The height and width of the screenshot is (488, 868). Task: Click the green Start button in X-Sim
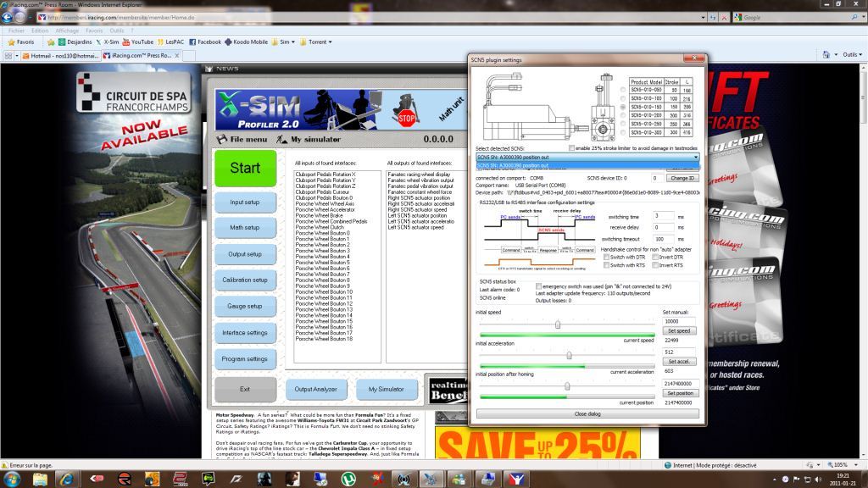(245, 169)
